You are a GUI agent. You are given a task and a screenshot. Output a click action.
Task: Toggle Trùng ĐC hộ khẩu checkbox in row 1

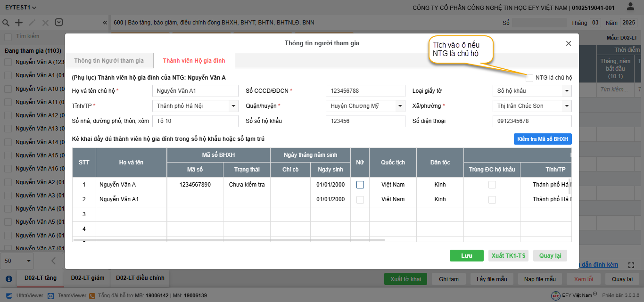tap(492, 185)
